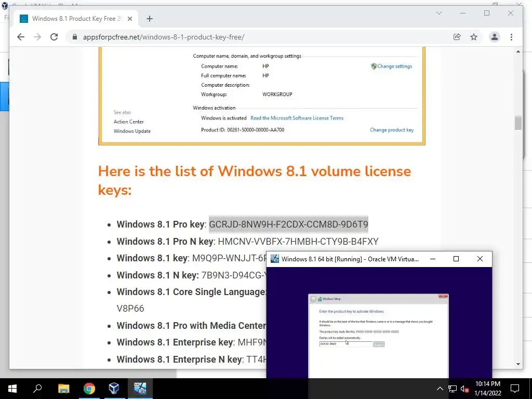Minimize the VirtualBox VM window
This screenshot has width=532, height=399.
tap(433, 259)
